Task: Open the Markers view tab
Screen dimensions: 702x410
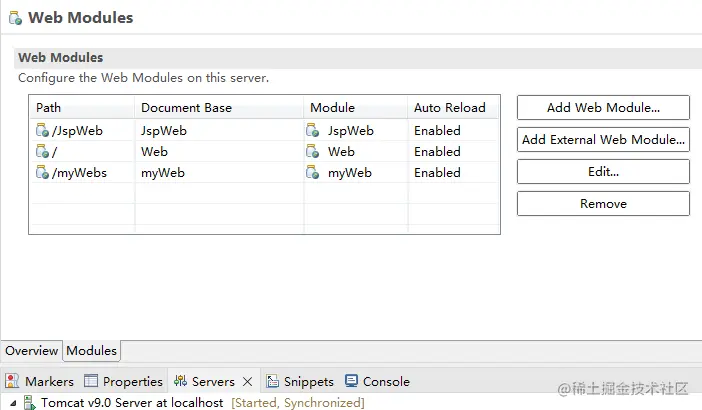Action: click(40, 381)
